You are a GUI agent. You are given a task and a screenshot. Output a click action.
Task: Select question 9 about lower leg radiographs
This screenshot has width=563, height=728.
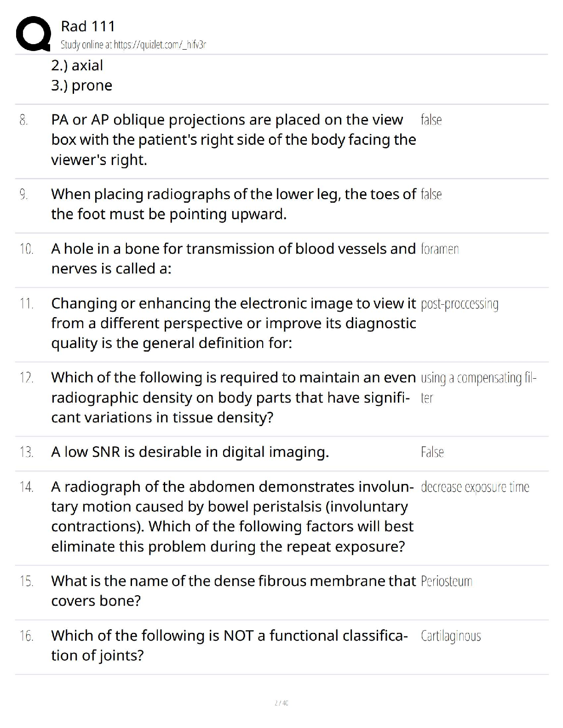234,204
